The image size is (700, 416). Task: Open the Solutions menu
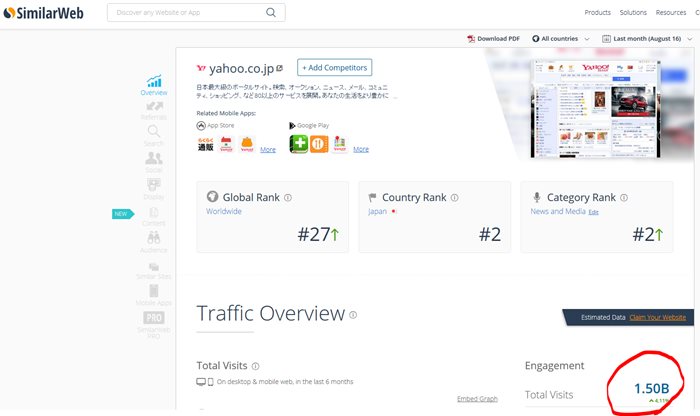click(633, 12)
